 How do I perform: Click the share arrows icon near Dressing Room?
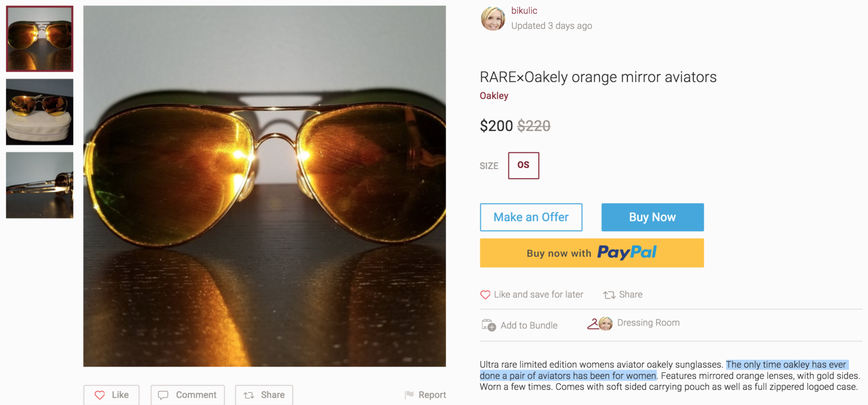tap(609, 295)
